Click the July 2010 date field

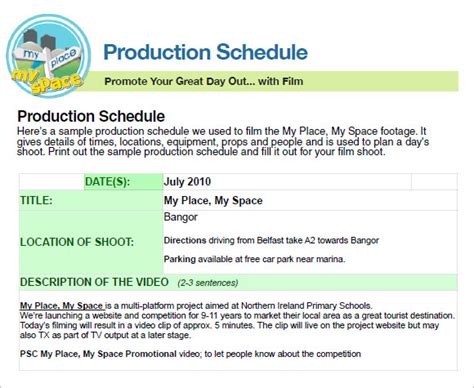click(x=287, y=182)
